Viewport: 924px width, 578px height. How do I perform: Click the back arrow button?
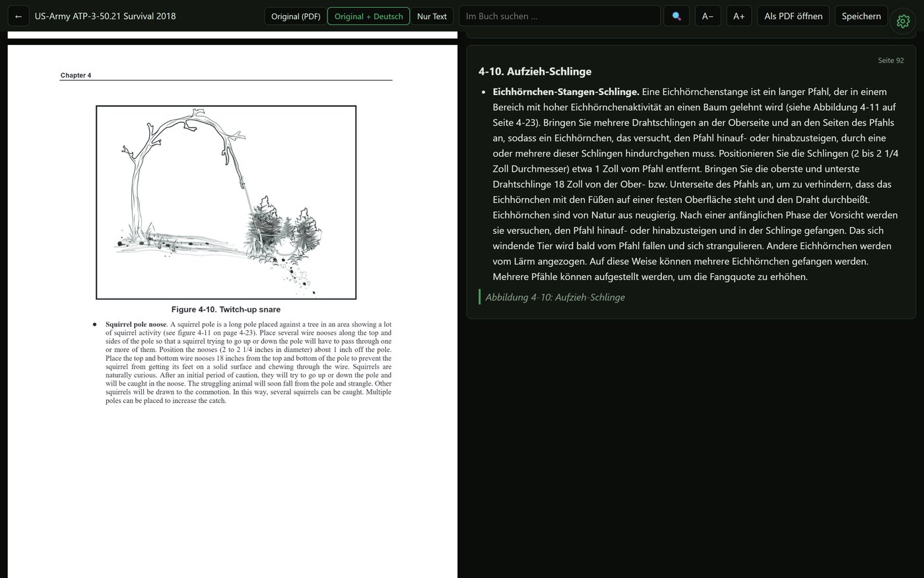point(18,16)
